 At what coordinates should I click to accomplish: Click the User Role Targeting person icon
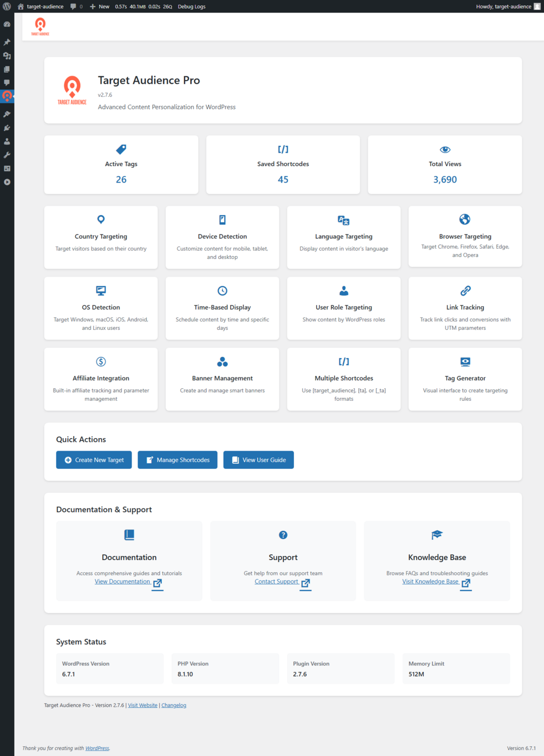coord(344,291)
